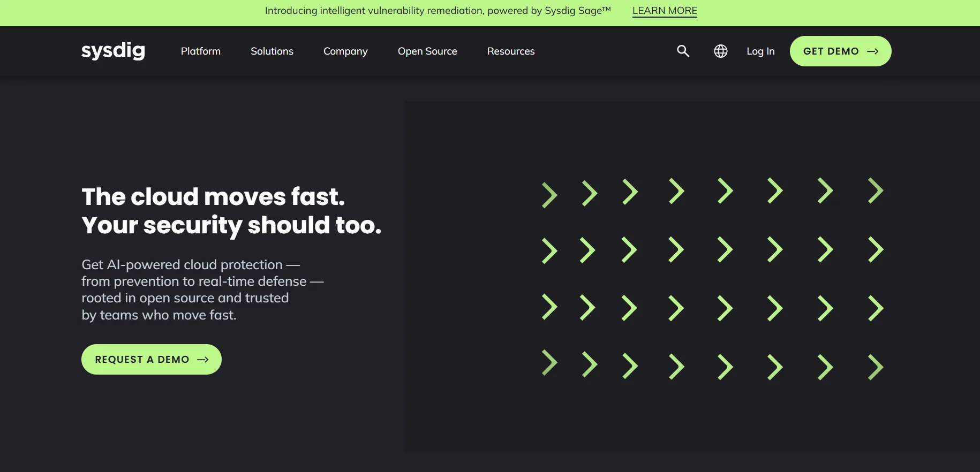Screen dimensions: 980x472
Task: Click the REQUEST A DEMO button
Action: pyautogui.click(x=152, y=359)
